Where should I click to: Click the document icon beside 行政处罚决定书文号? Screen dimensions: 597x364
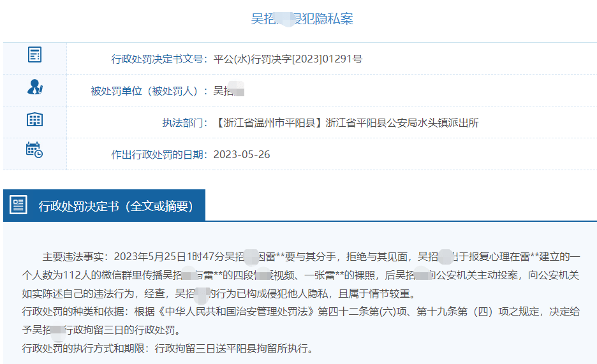point(34,55)
